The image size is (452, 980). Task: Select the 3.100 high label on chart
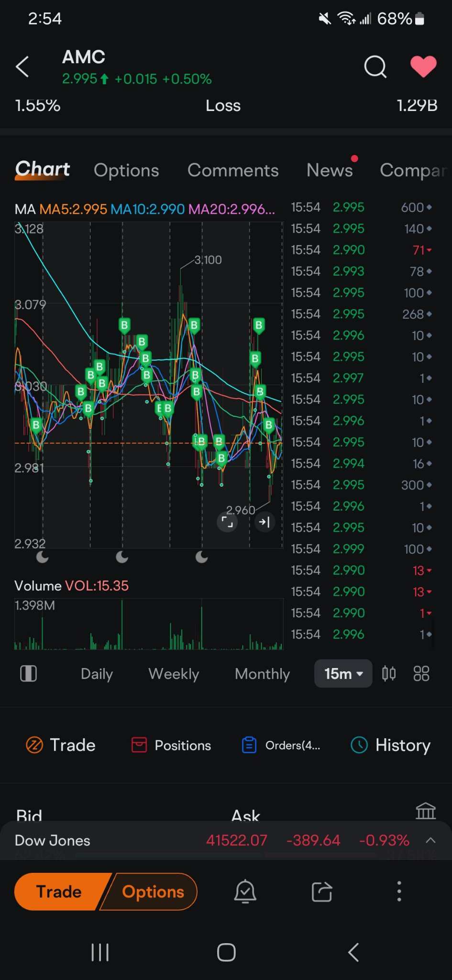click(208, 260)
